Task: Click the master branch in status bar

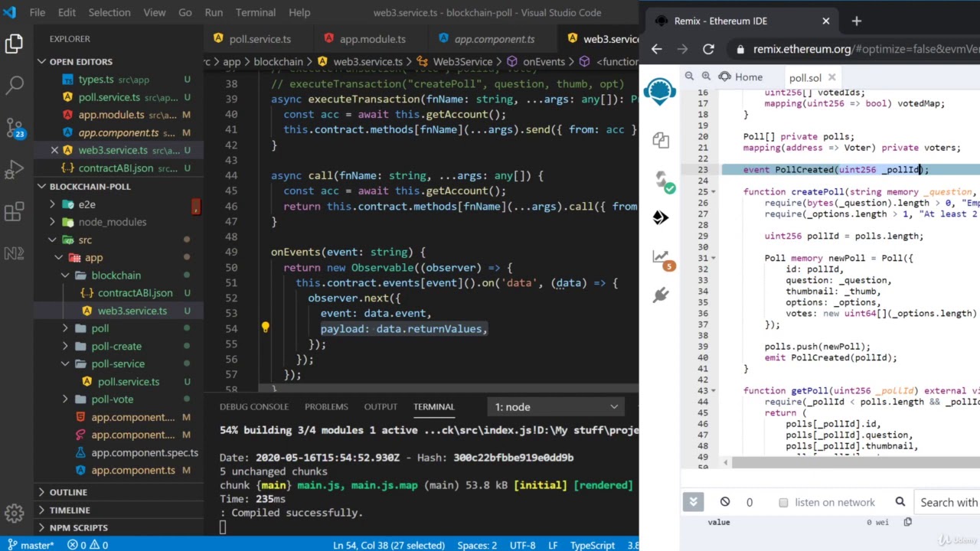Action: [31, 545]
